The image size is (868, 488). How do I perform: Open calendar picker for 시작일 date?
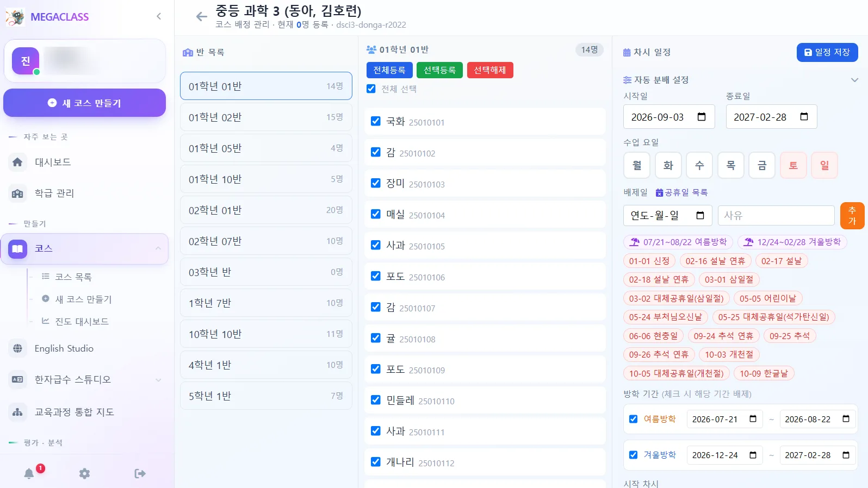[x=702, y=117]
